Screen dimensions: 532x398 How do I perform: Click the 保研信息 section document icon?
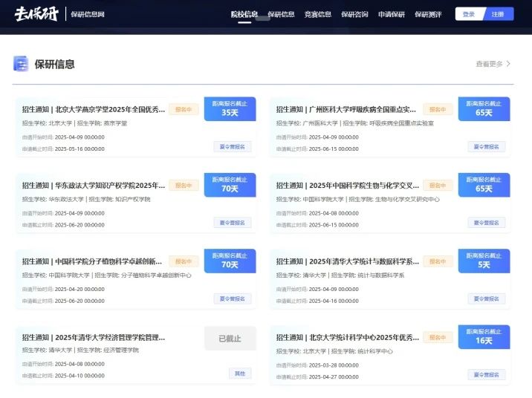point(21,64)
